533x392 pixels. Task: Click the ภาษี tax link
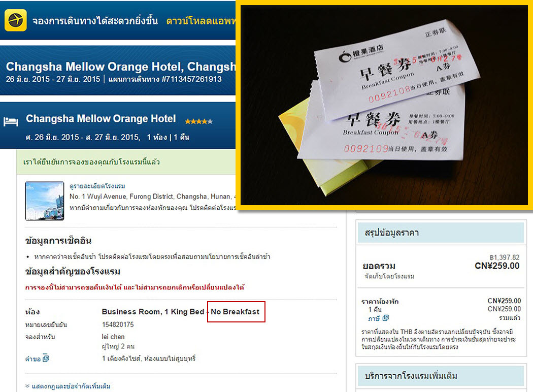tap(374, 318)
